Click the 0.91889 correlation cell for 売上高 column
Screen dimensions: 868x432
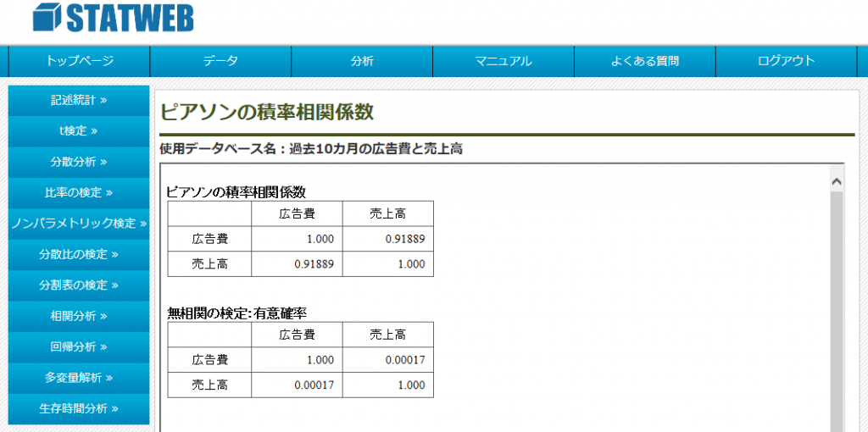click(388, 239)
